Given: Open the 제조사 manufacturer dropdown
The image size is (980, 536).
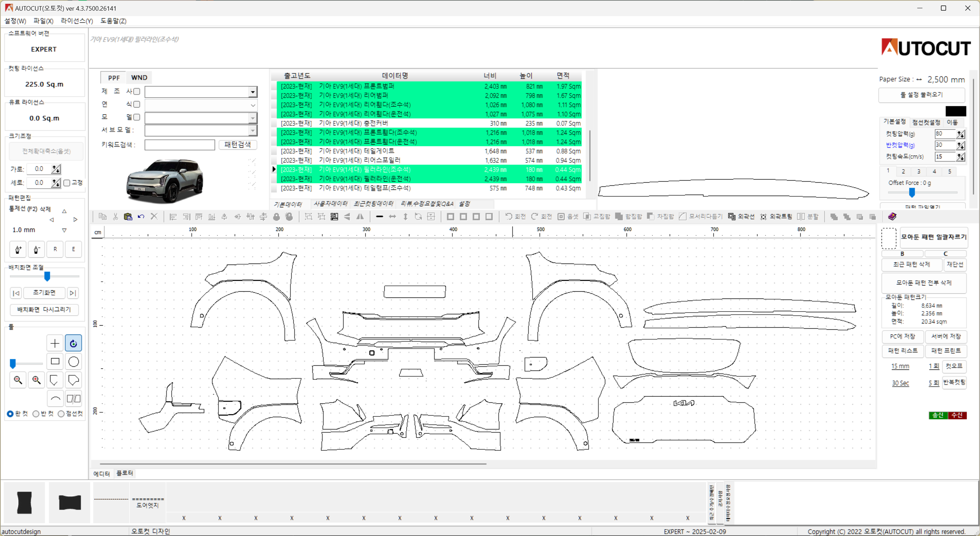Looking at the screenshot, I should [253, 92].
